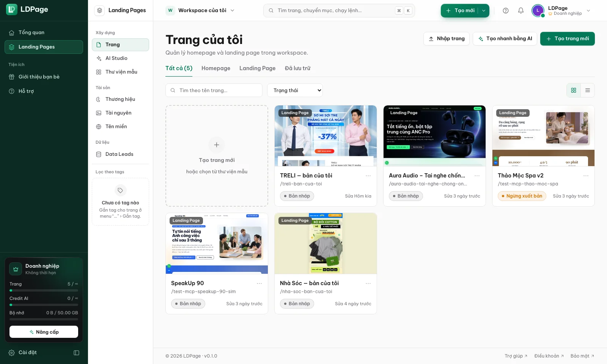Click the Trang usage progress bar
This screenshot has height=364, width=607.
click(x=44, y=290)
